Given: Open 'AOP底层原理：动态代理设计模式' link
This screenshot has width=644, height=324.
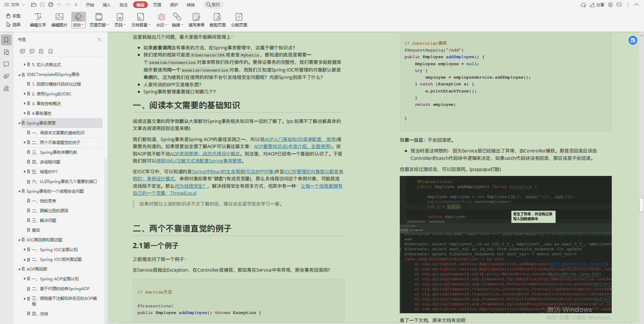Looking at the screenshot, I should [x=205, y=154].
